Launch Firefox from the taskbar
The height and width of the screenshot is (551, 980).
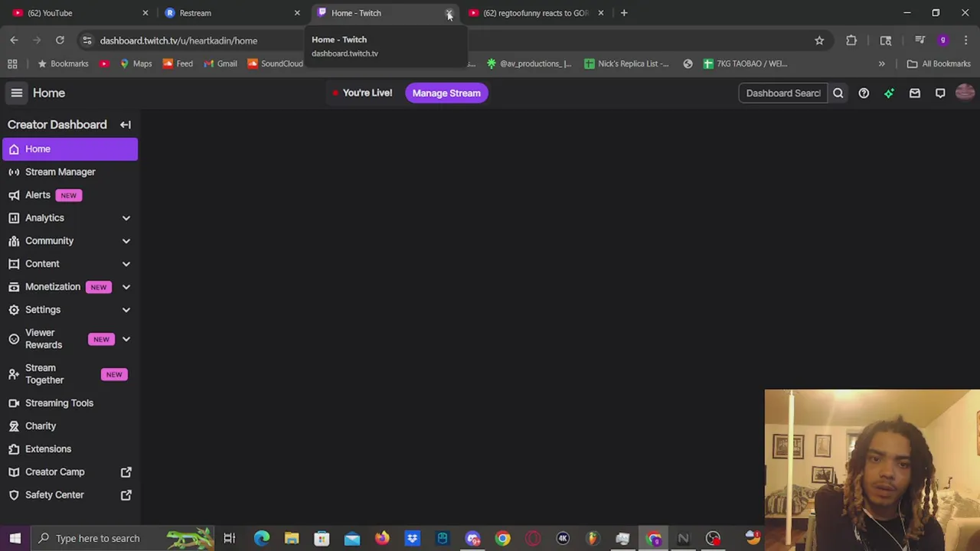point(382,538)
